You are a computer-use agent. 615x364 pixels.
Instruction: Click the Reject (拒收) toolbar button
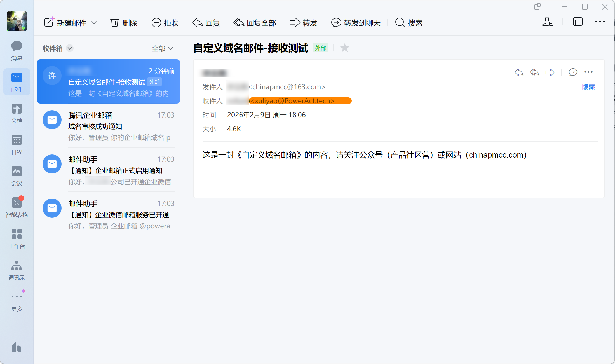point(165,23)
